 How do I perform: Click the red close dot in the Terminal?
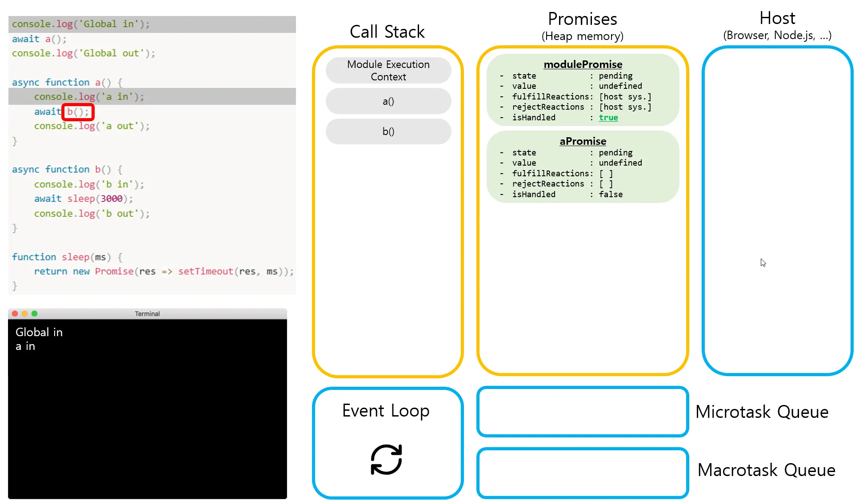(x=15, y=314)
